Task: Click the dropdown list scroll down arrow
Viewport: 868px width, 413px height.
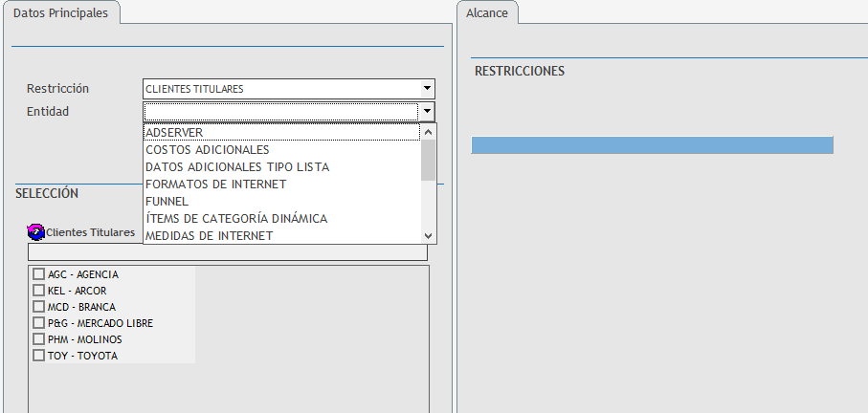Action: pos(429,235)
